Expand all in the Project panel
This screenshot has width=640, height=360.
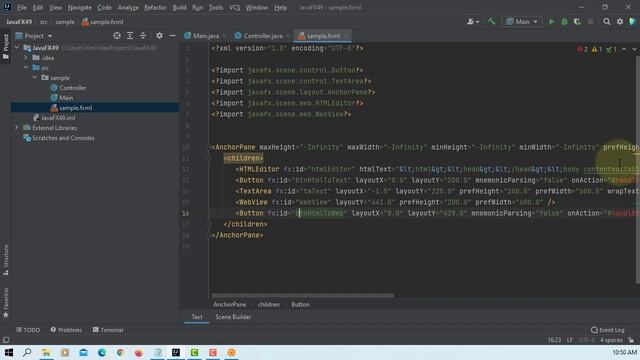click(130, 36)
